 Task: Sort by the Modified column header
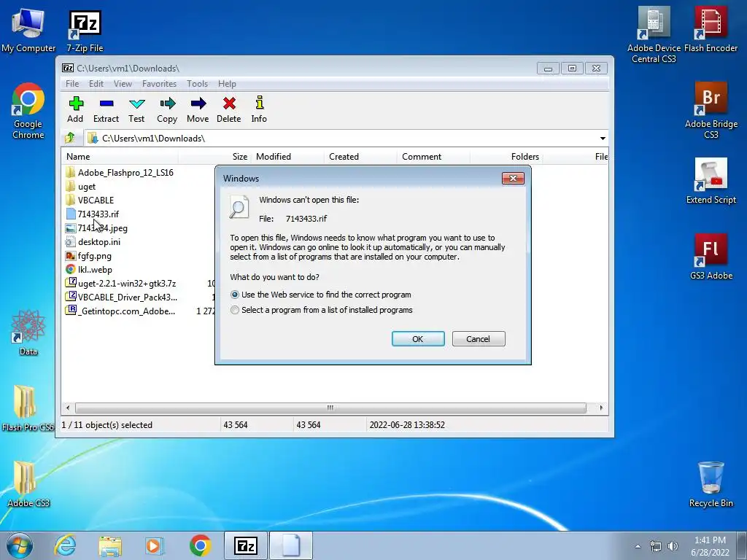tap(287, 157)
